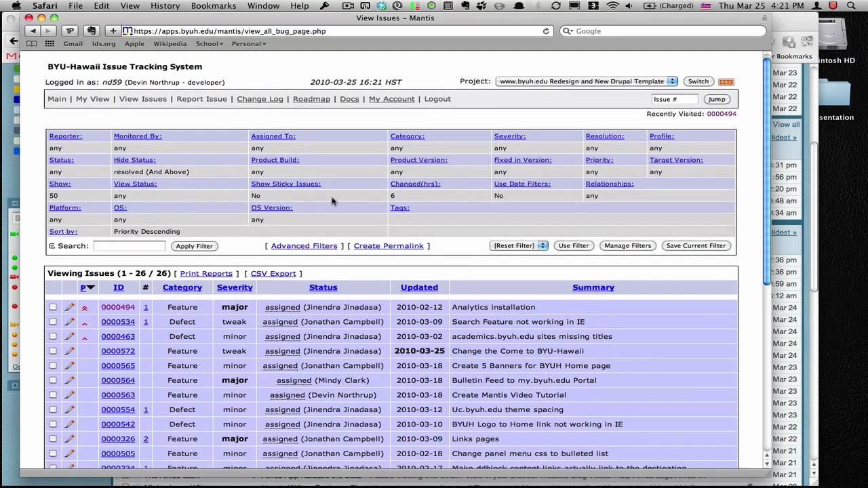Edit issue 0000554 via pencil icon

coord(69,410)
